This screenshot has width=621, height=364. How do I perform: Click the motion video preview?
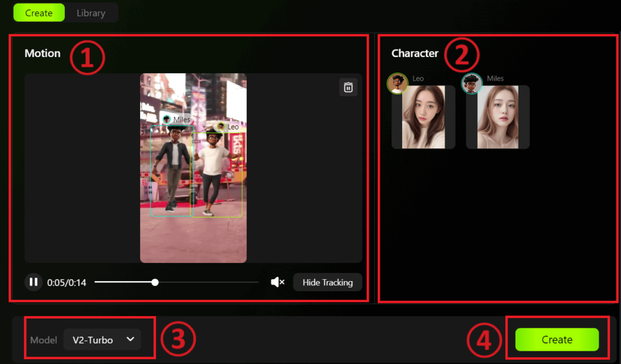193,168
